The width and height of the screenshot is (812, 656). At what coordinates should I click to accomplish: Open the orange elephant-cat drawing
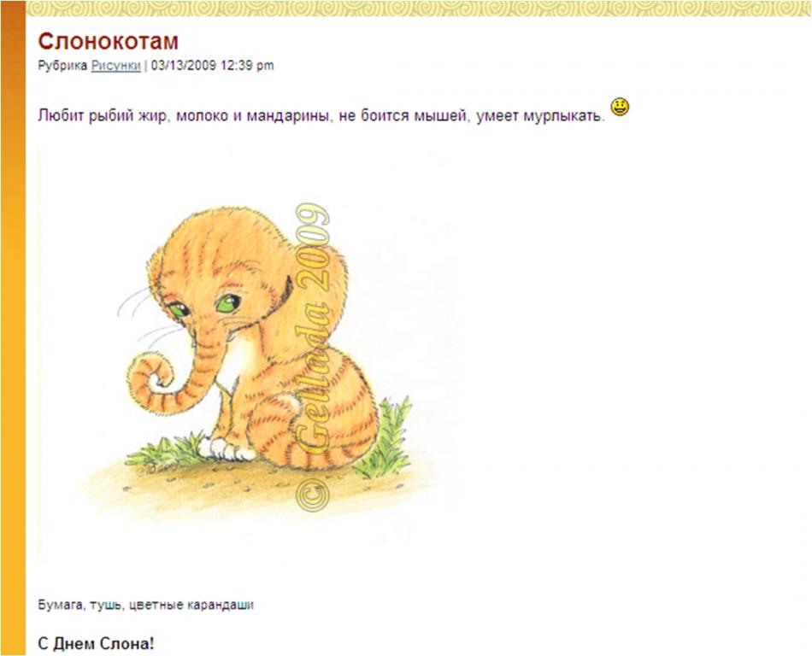click(x=248, y=354)
